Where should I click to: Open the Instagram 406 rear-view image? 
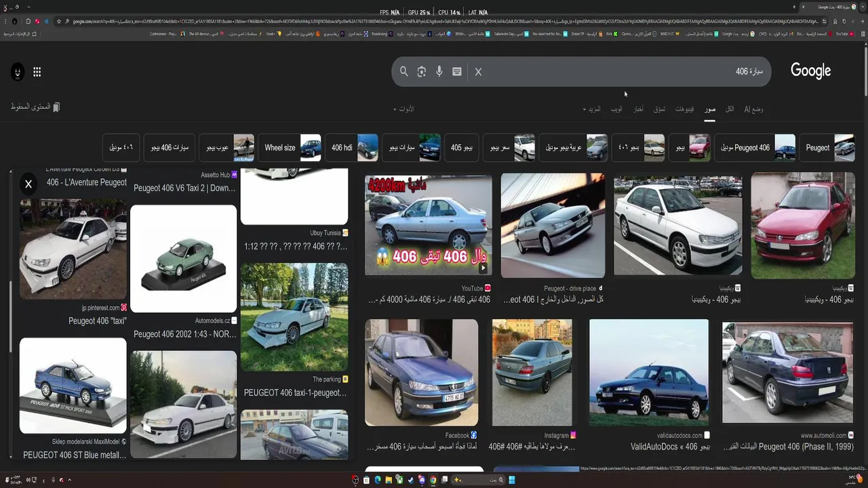[532, 373]
